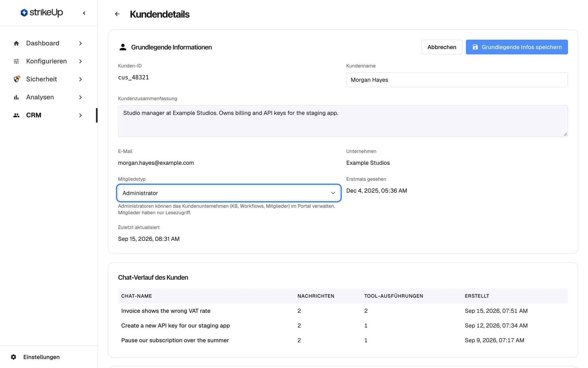
Task: Collapse the sidebar with the chevron
Action: (x=84, y=13)
